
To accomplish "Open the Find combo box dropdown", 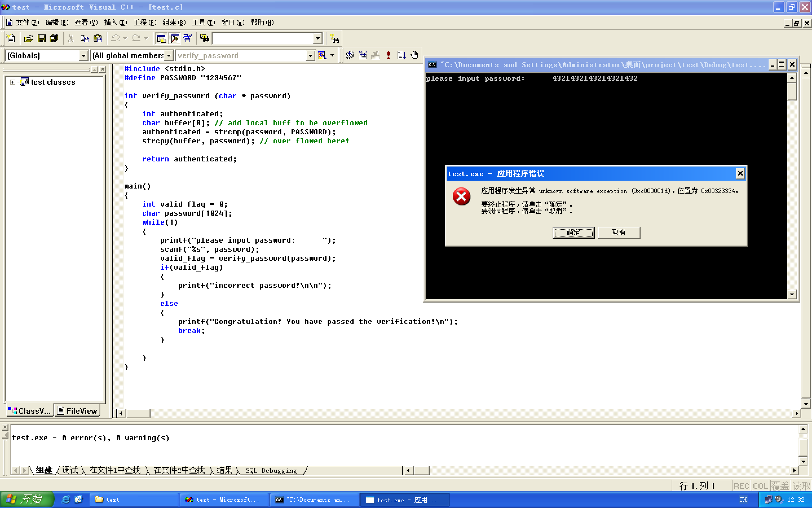I will point(317,38).
